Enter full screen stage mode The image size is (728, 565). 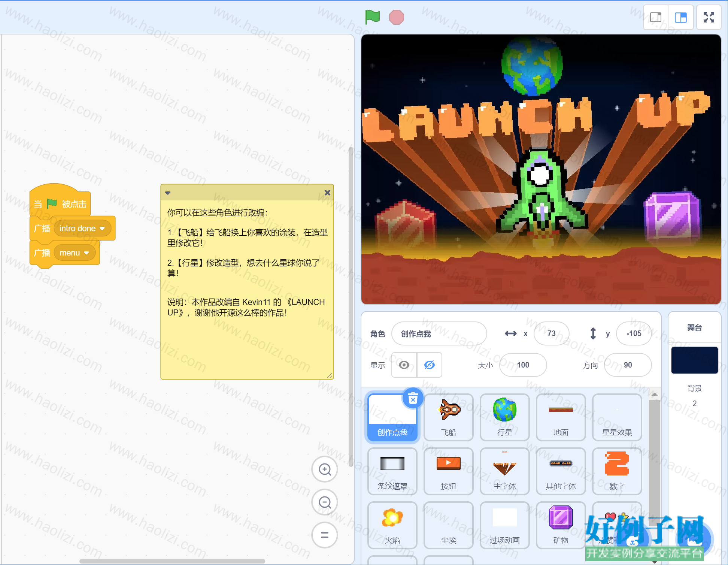[x=709, y=17]
